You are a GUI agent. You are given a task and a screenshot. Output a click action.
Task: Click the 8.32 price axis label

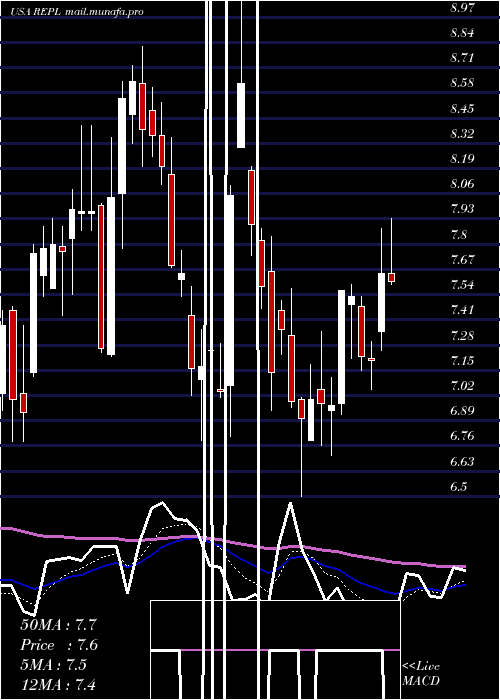[462, 133]
